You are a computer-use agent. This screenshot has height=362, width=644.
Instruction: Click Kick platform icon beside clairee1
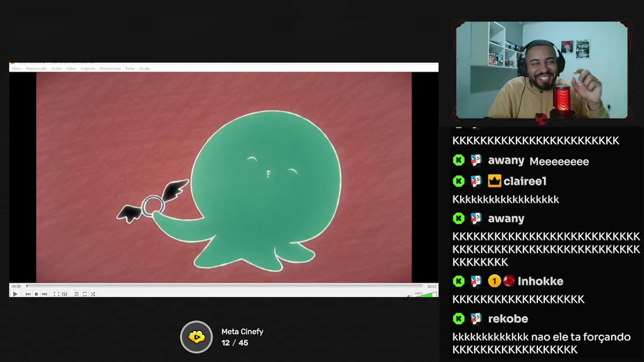(458, 181)
